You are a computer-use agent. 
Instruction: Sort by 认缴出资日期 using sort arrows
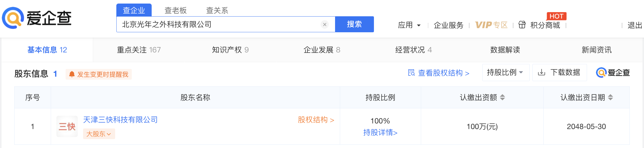coord(610,97)
